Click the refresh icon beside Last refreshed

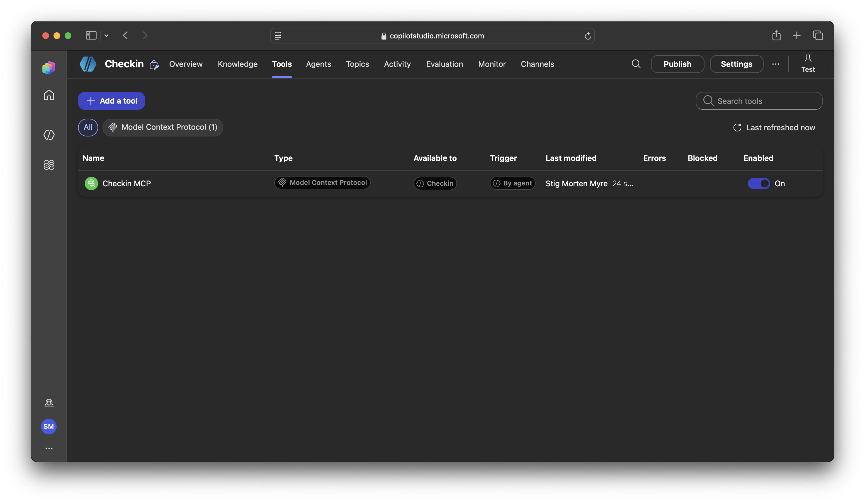(x=737, y=128)
